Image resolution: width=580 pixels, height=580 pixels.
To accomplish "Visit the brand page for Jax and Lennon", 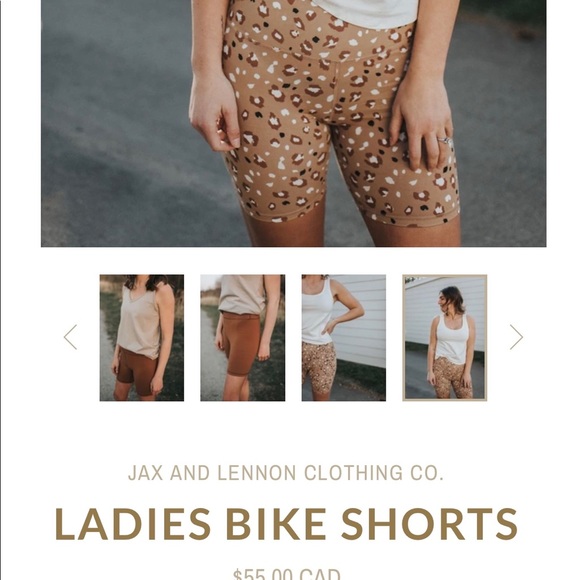I will 286,473.
